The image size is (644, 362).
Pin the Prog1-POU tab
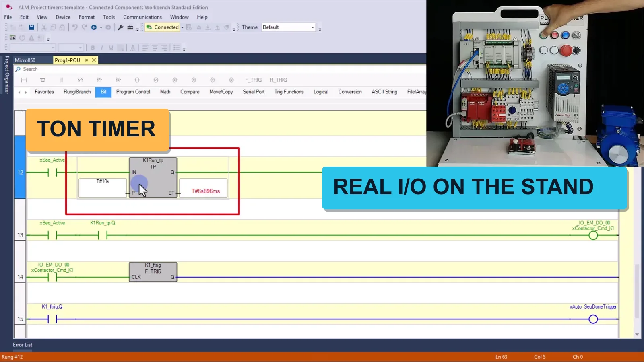click(86, 60)
